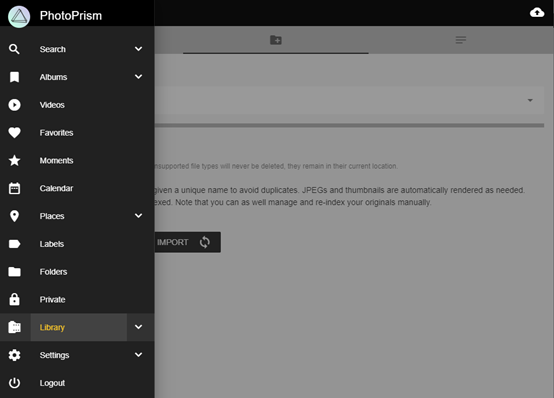Screen dimensions: 554x398
Task: Expand the Settings submenu chevron
Action: [x=138, y=355]
